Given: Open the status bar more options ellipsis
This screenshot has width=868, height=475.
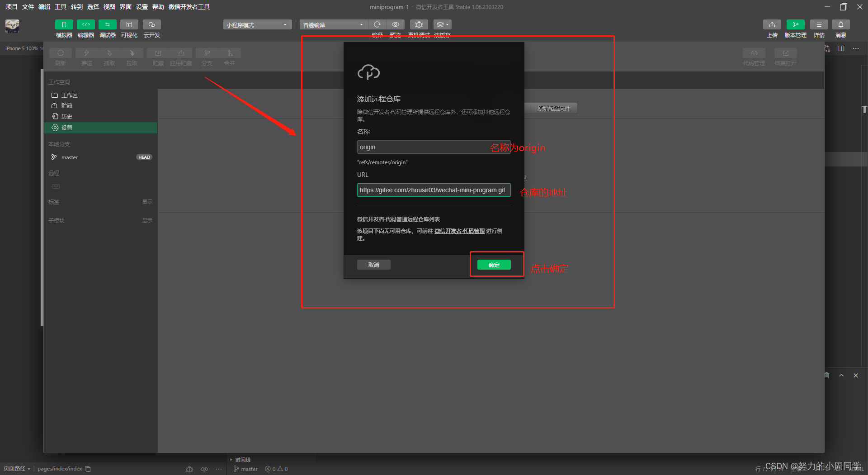Looking at the screenshot, I should (219, 469).
